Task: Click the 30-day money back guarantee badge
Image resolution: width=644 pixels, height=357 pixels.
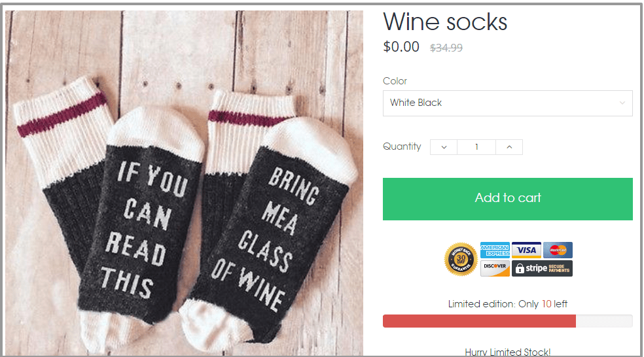Action: [460, 260]
